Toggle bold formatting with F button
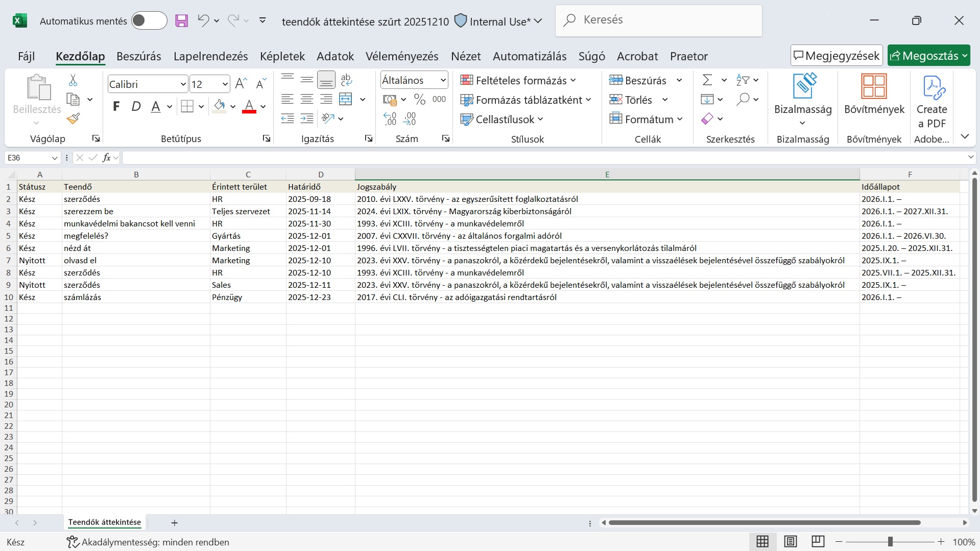The height and width of the screenshot is (551, 980). (x=116, y=107)
